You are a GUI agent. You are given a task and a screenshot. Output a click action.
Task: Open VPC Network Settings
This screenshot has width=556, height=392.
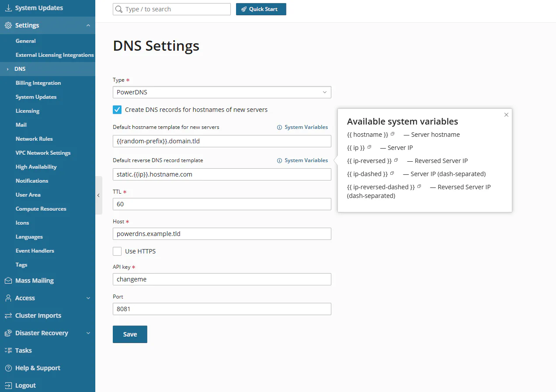tap(43, 153)
